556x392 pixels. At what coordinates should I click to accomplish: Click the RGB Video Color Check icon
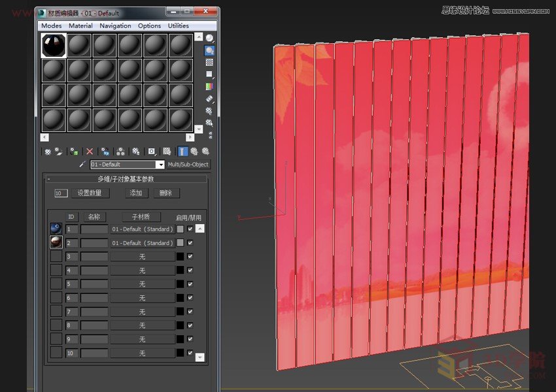[x=211, y=86]
